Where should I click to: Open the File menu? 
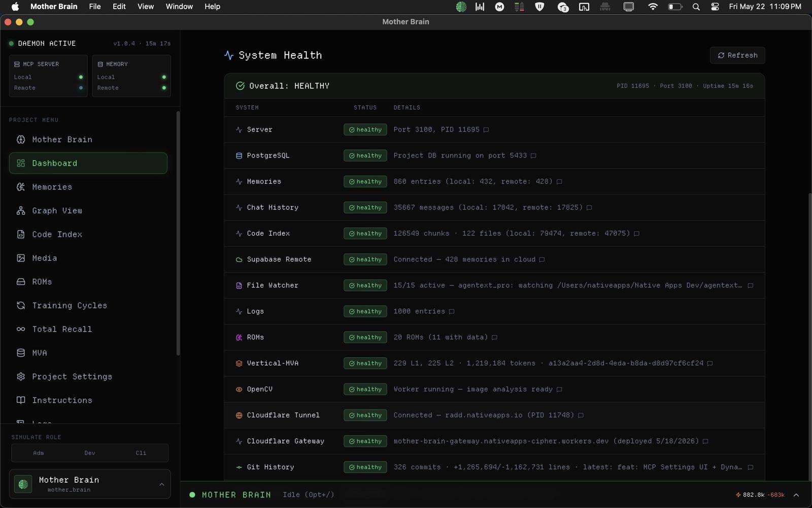(95, 7)
